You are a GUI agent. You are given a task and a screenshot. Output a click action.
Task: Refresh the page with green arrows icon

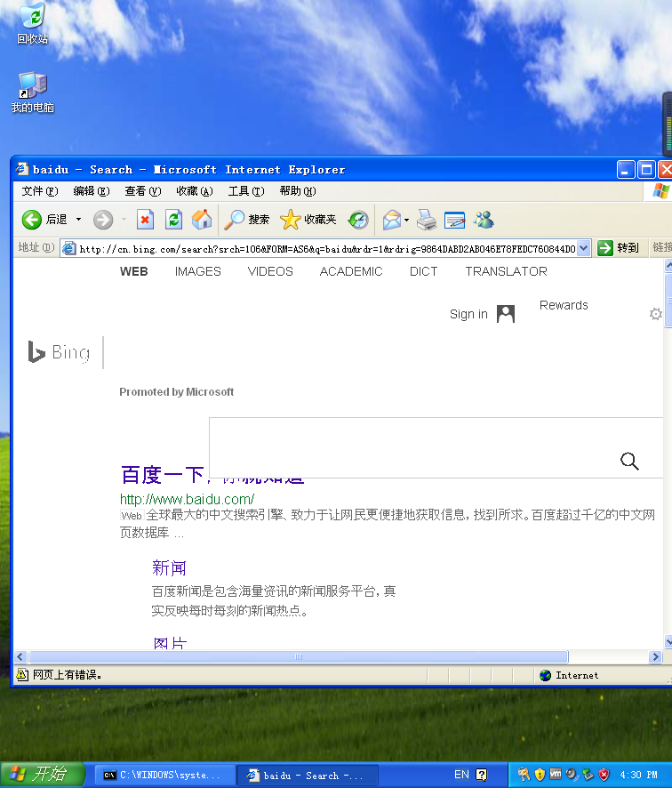[x=173, y=220]
